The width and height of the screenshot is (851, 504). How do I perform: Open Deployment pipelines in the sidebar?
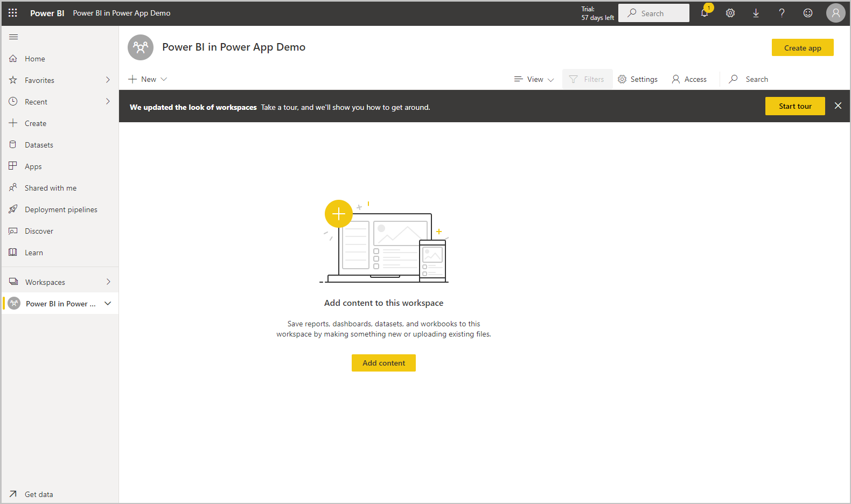(x=61, y=209)
